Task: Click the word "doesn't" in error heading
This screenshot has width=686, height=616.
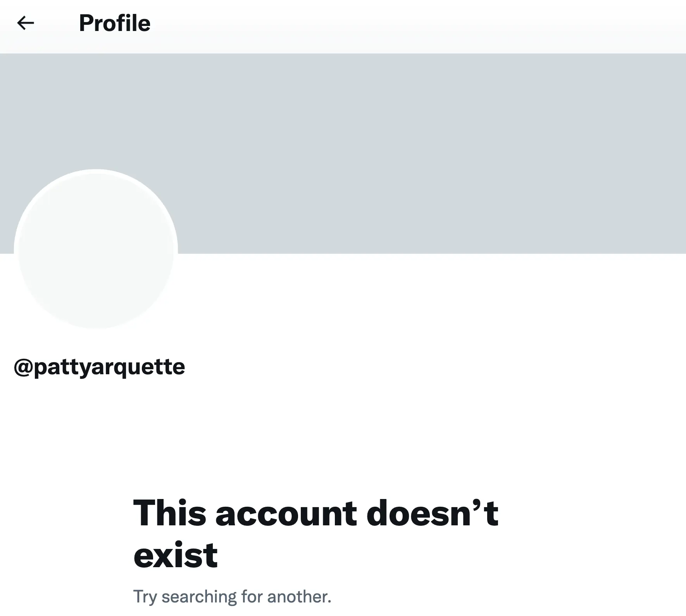Action: pos(432,513)
